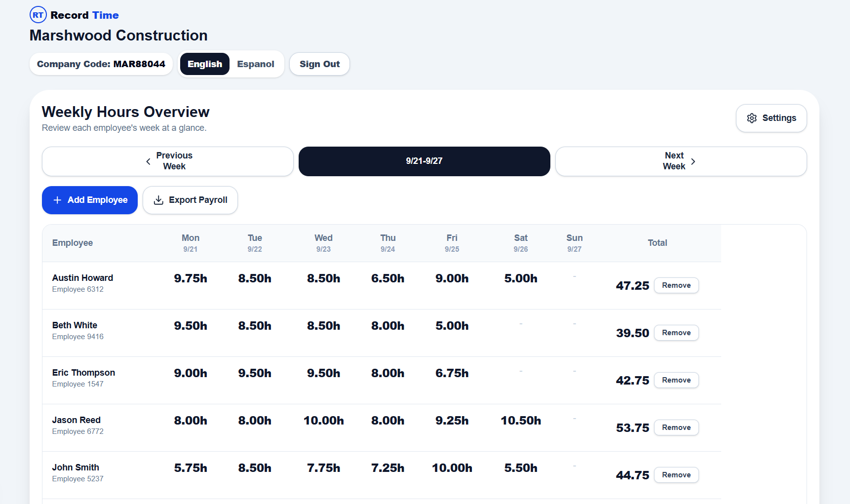Image resolution: width=850 pixels, height=504 pixels.
Task: Go to Previous Week
Action: pyautogui.click(x=168, y=161)
